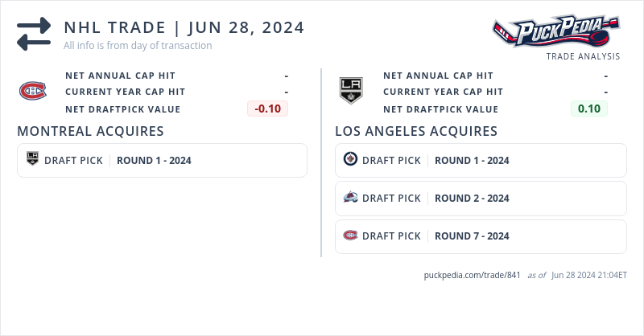
Task: Click the Los Angeles Kings team logo
Action: pyautogui.click(x=351, y=91)
